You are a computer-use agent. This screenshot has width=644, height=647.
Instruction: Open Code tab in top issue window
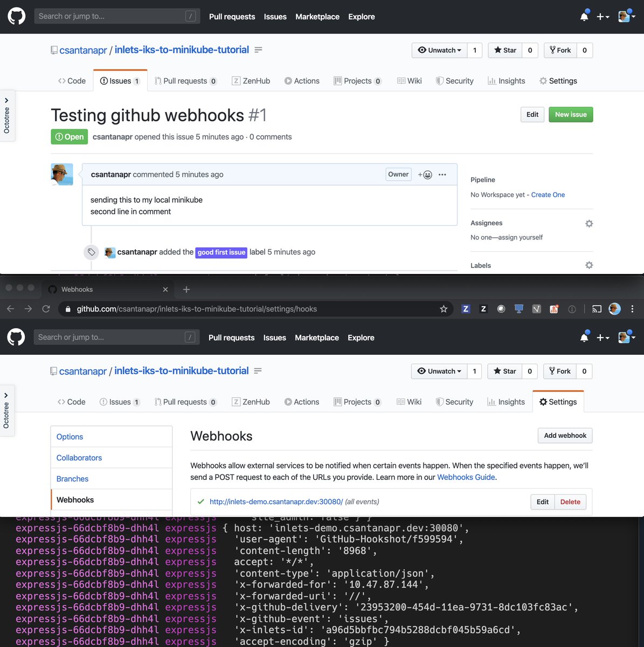point(72,81)
